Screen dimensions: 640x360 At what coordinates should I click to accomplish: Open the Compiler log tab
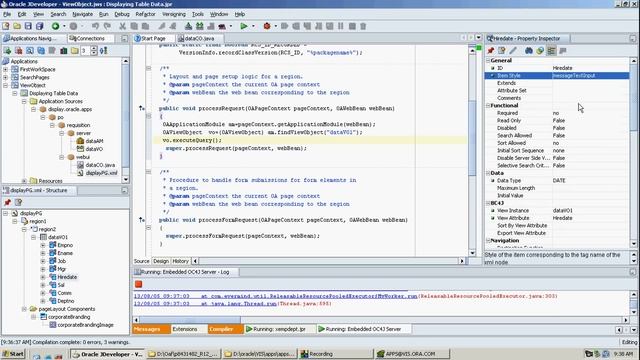(x=225, y=329)
